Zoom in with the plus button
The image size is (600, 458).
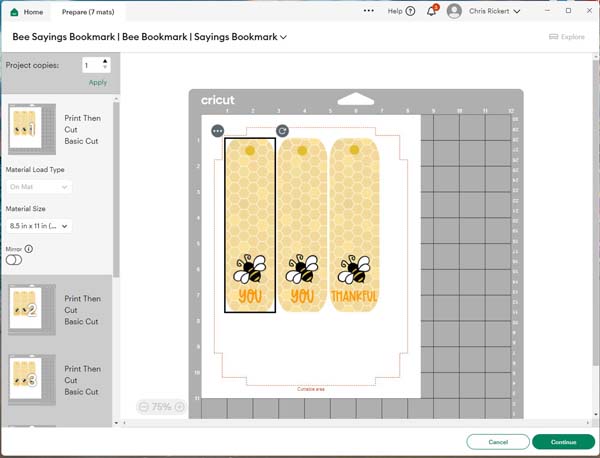click(179, 407)
